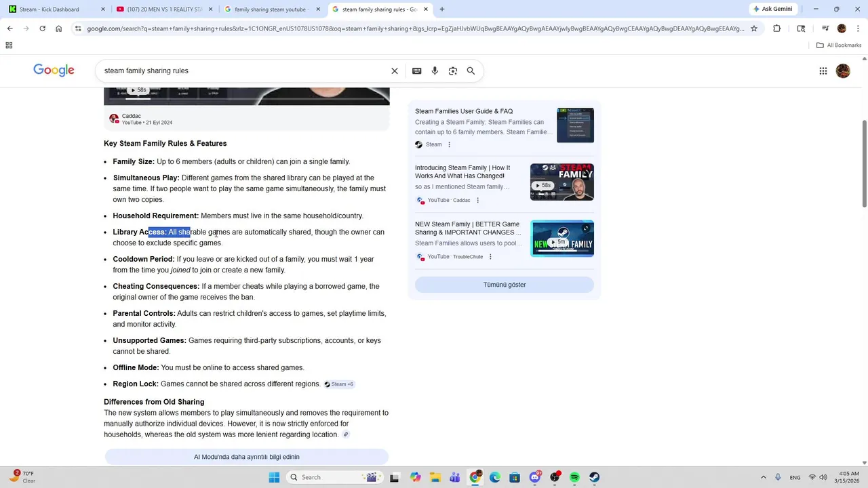Open the on-screen keyboard input tool
Image resolution: width=868 pixels, height=488 pixels.
416,70
